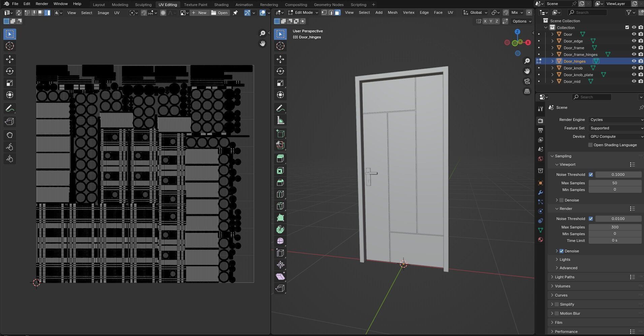Open Global transform orientation dropdown
This screenshot has height=336, width=644.
pos(476,12)
